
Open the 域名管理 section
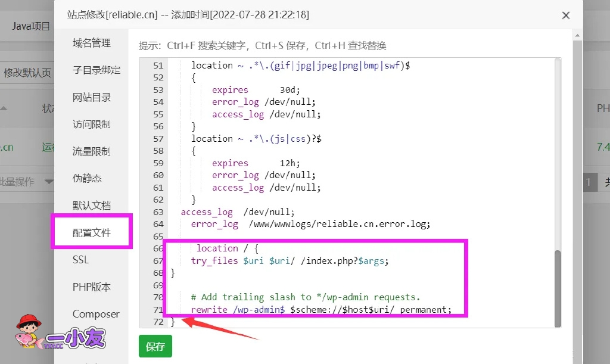click(x=92, y=43)
